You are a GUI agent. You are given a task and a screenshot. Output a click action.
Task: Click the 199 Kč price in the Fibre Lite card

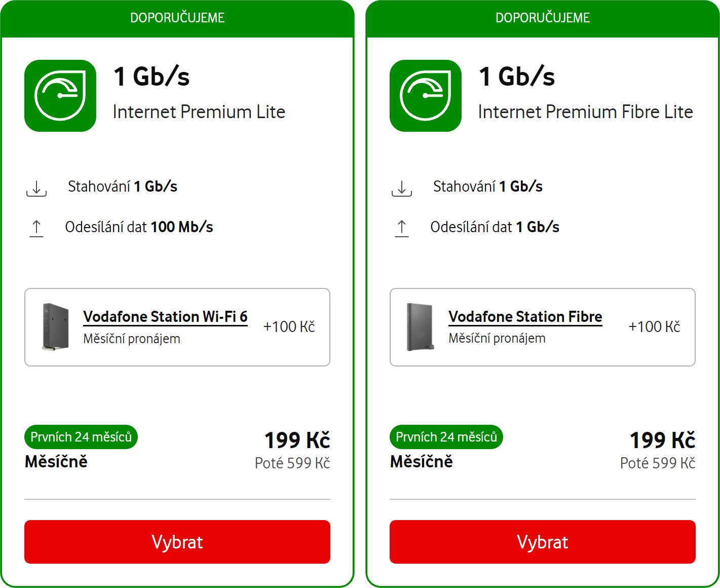(x=662, y=440)
